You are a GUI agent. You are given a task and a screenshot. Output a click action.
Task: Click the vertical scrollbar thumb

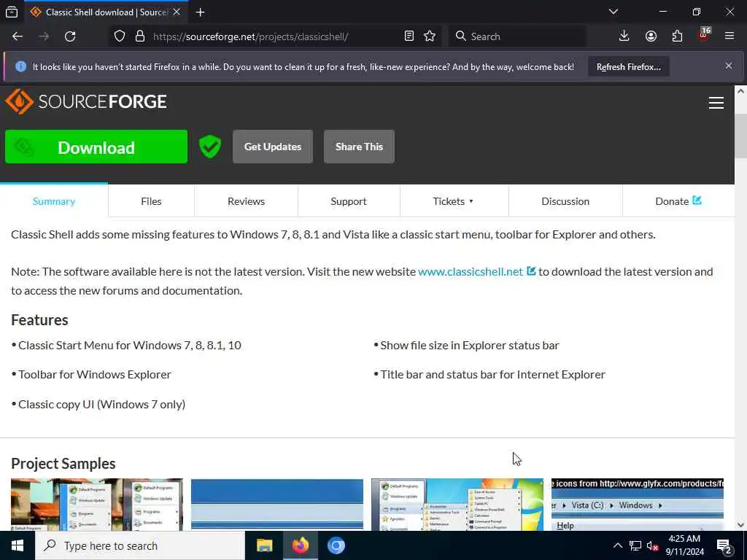740,136
